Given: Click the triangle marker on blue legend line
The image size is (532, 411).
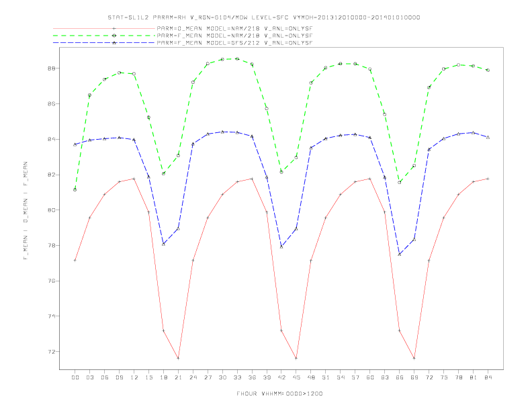Looking at the screenshot, I should [x=114, y=43].
